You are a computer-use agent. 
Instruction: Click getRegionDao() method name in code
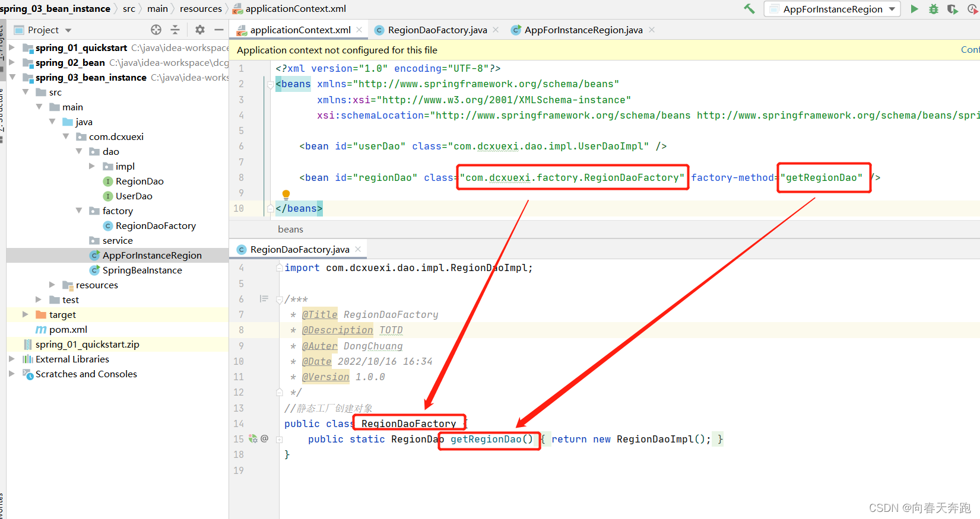coord(491,439)
